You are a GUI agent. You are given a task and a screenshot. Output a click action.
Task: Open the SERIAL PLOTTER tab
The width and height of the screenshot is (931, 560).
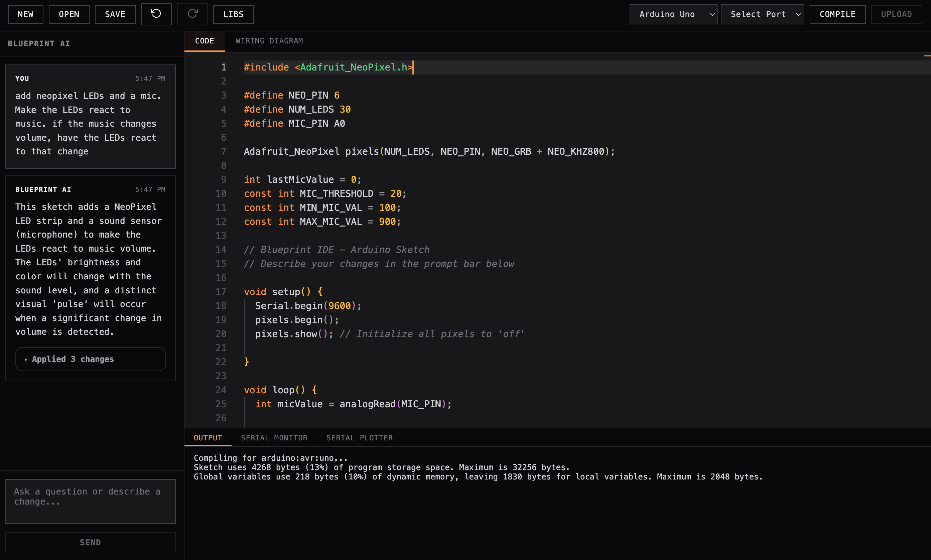tap(359, 438)
